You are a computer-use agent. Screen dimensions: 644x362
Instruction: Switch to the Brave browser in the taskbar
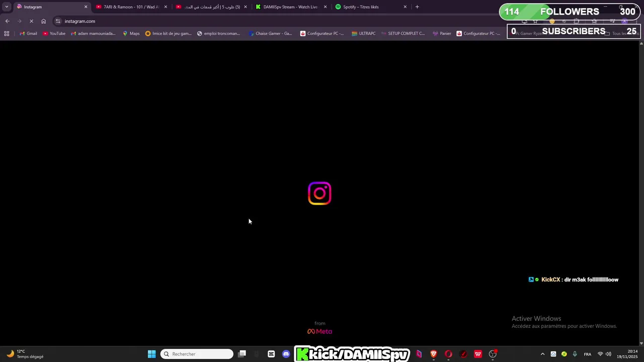tap(434, 354)
